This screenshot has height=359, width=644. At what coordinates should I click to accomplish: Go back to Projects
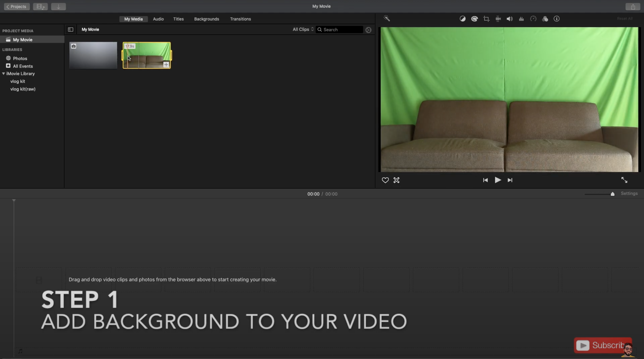click(x=17, y=6)
